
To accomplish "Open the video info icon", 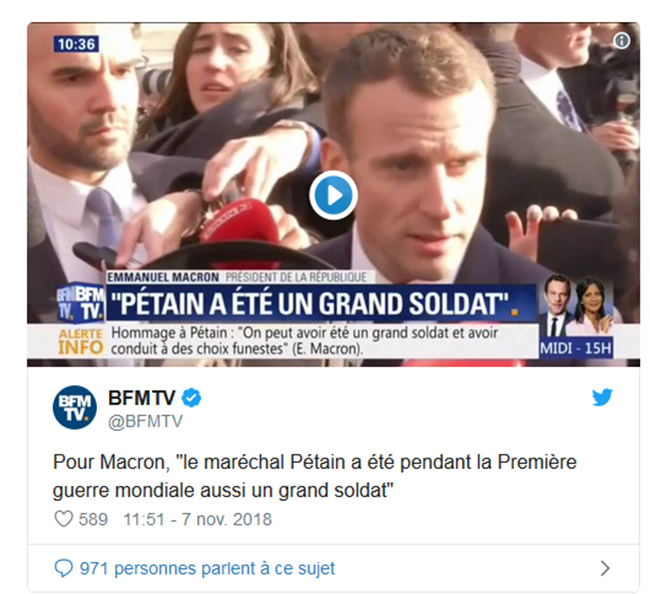I will click(x=622, y=41).
